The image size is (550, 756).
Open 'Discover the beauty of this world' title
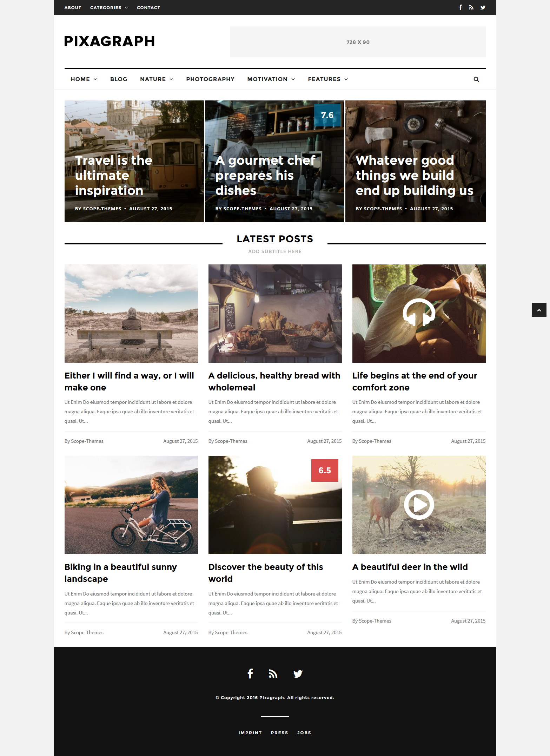266,573
